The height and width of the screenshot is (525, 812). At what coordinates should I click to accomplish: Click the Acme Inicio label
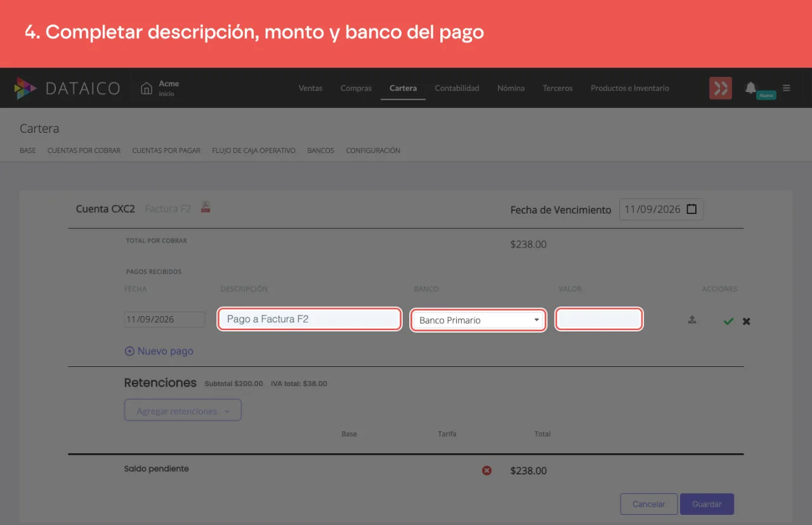pos(169,88)
